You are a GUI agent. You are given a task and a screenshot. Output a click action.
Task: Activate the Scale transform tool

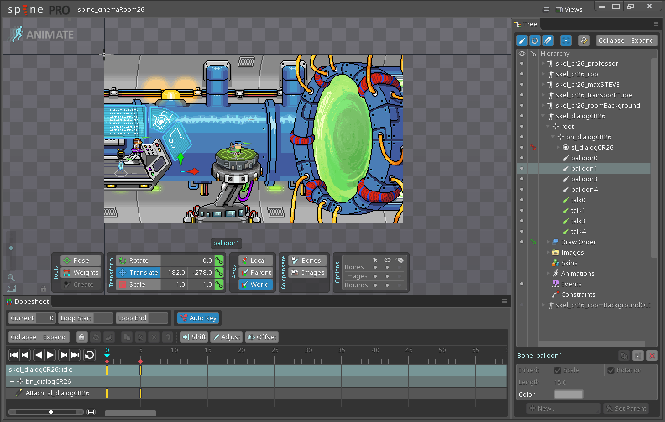click(x=138, y=285)
